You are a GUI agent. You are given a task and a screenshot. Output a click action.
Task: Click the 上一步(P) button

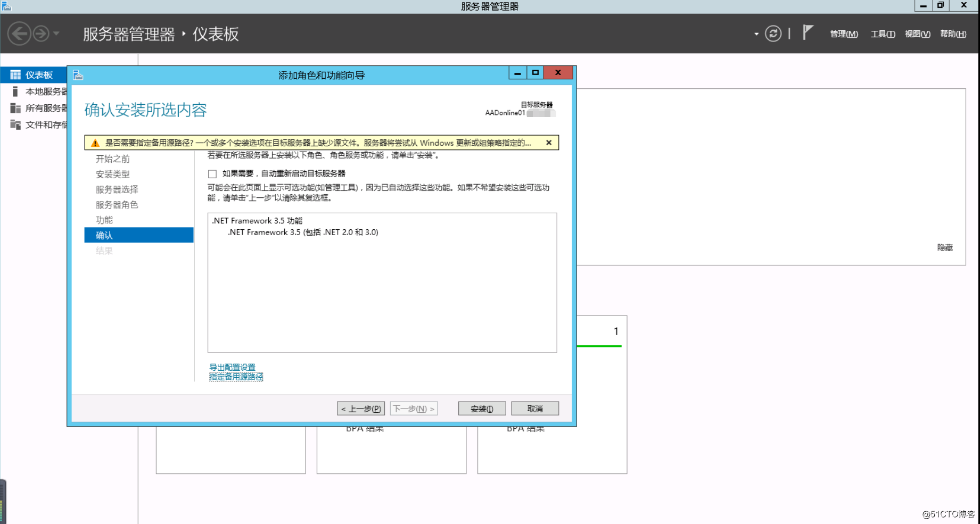[x=361, y=409]
